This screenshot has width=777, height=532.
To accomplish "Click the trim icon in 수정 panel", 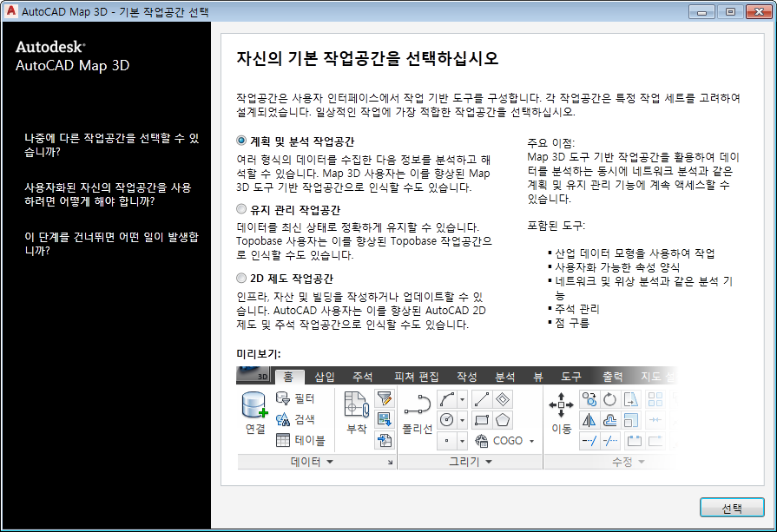I will point(589,440).
